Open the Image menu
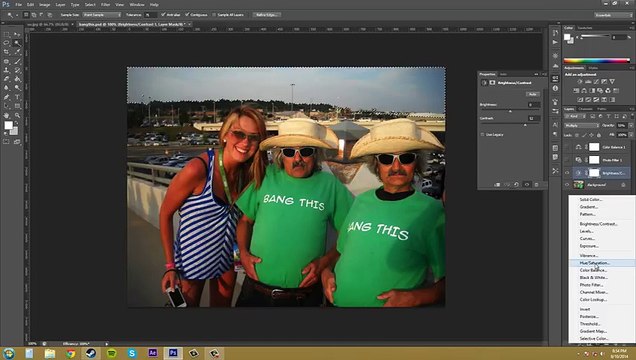This screenshot has height=360, width=636. point(44,4)
